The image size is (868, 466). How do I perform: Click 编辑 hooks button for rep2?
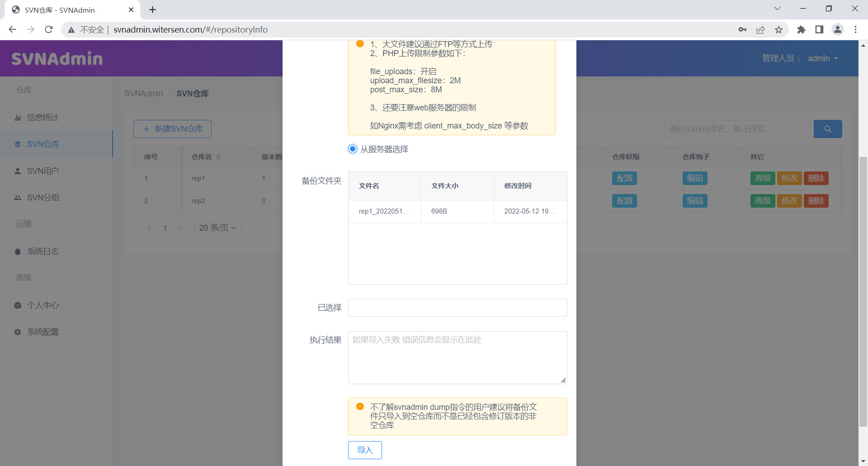[695, 201]
